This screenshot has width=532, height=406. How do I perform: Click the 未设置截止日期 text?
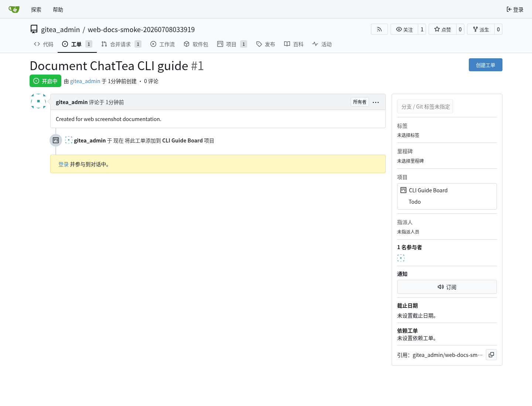pyautogui.click(x=417, y=316)
